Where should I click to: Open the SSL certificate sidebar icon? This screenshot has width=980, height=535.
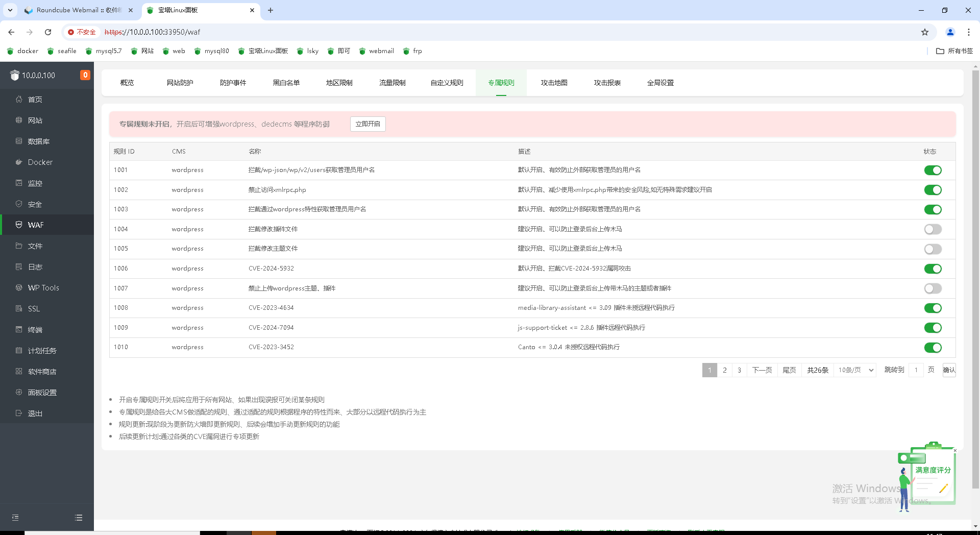(19, 309)
